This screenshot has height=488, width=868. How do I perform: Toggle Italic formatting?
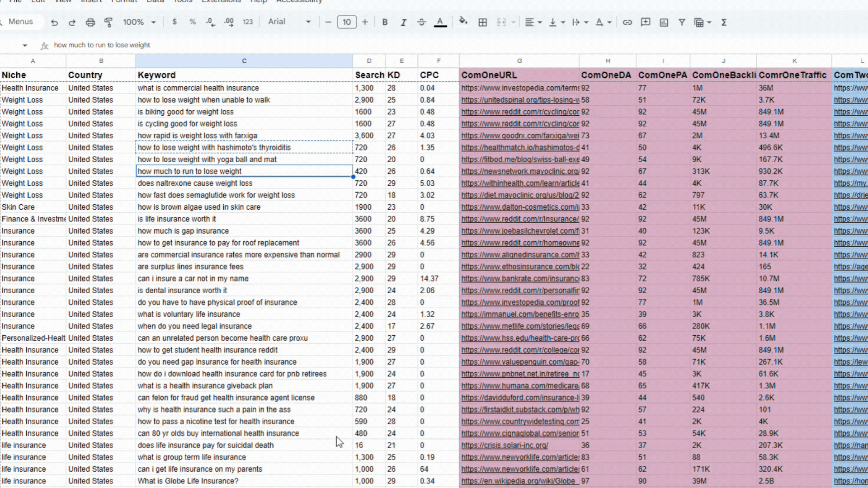pos(403,22)
